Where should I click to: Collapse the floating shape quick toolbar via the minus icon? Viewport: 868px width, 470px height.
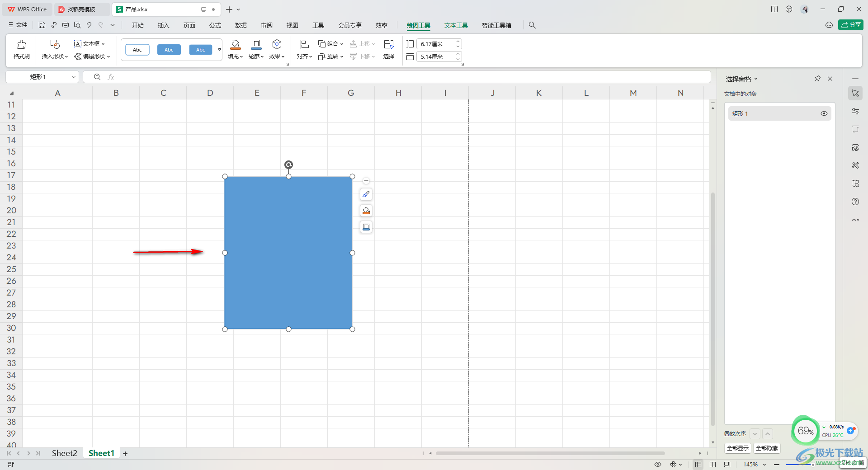[x=366, y=181]
